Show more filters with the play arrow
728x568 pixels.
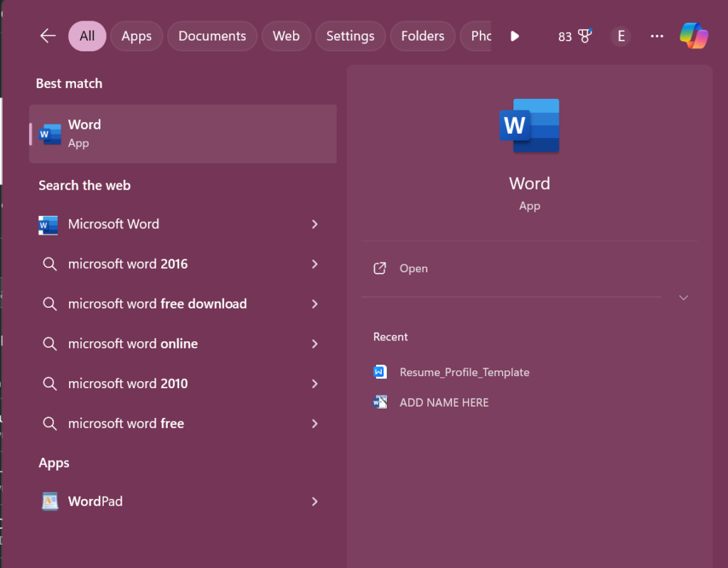[515, 36]
